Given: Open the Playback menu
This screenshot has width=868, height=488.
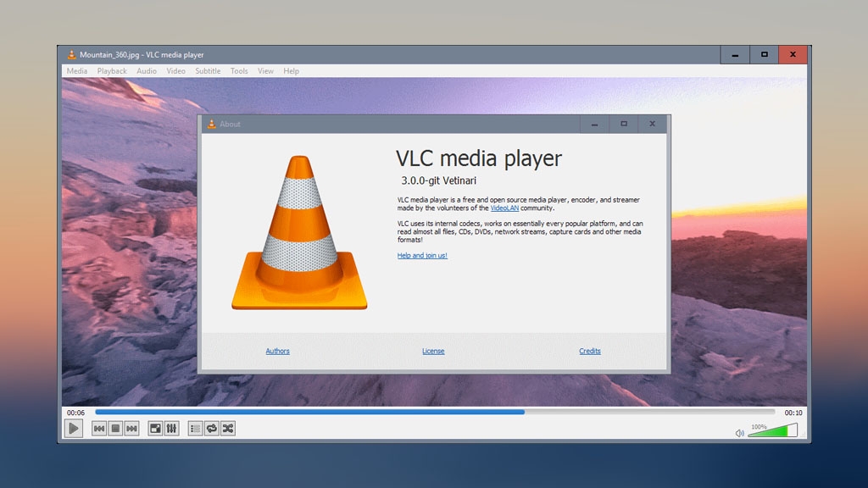Looking at the screenshot, I should tap(112, 71).
